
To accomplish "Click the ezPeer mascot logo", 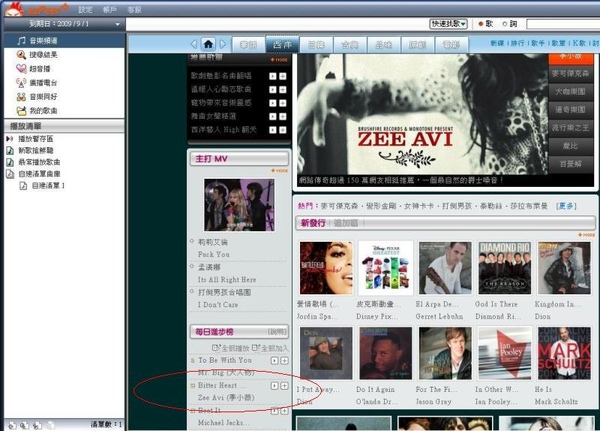I will [x=14, y=9].
